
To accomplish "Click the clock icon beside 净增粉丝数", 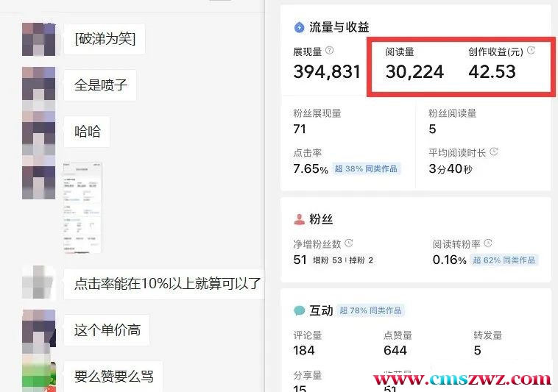I will pyautogui.click(x=349, y=243).
